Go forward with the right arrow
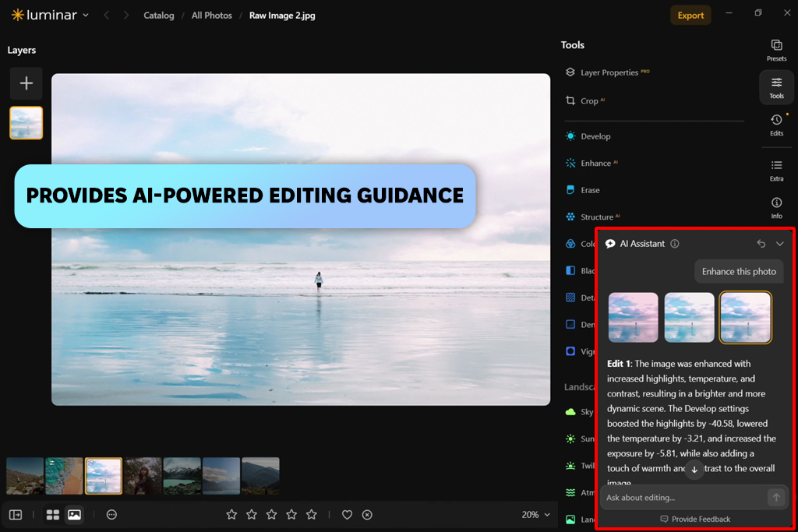The height and width of the screenshot is (532, 798). tap(125, 16)
